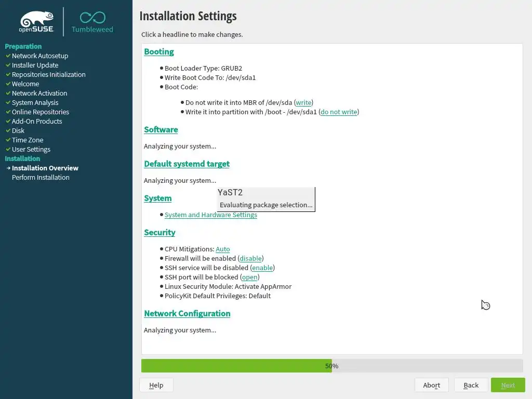Click 'System Analysis' sidebar step
Viewport: 532px width, 399px height.
[x=35, y=102]
